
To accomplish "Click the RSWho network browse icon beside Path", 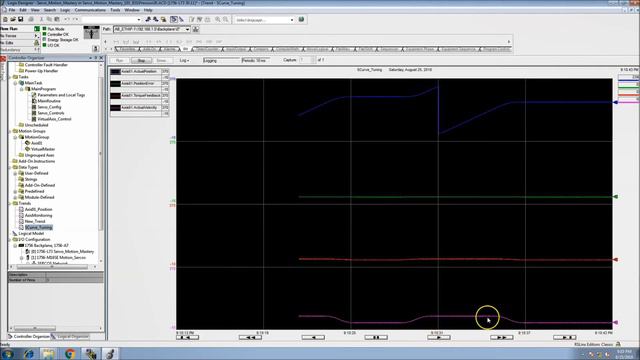I will click(196, 29).
